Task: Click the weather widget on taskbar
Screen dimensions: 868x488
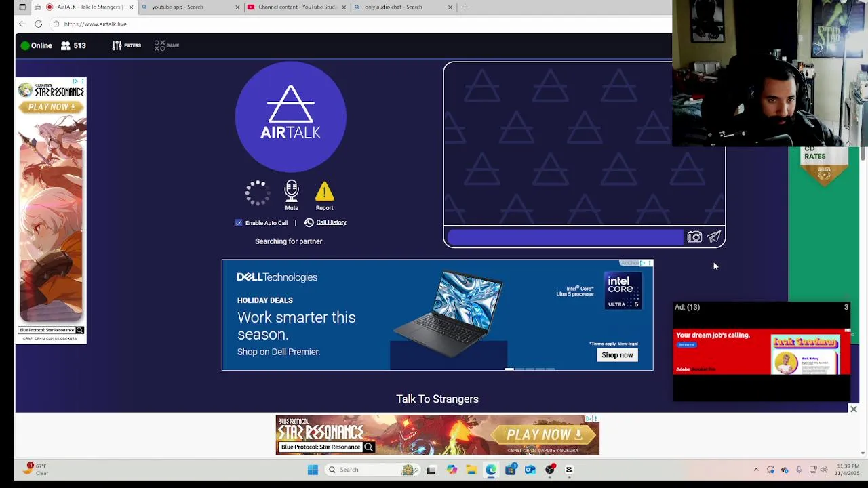Action: point(37,470)
